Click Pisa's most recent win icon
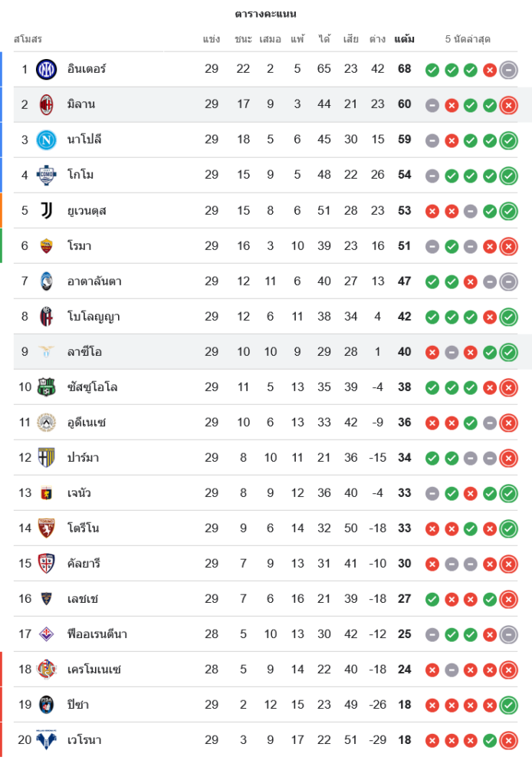532x767 pixels. pyautogui.click(x=508, y=705)
